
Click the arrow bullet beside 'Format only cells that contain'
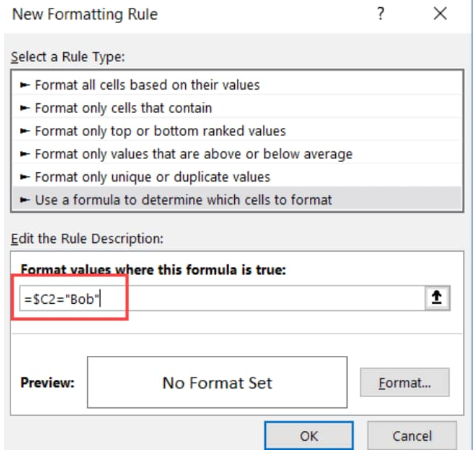[x=25, y=108]
